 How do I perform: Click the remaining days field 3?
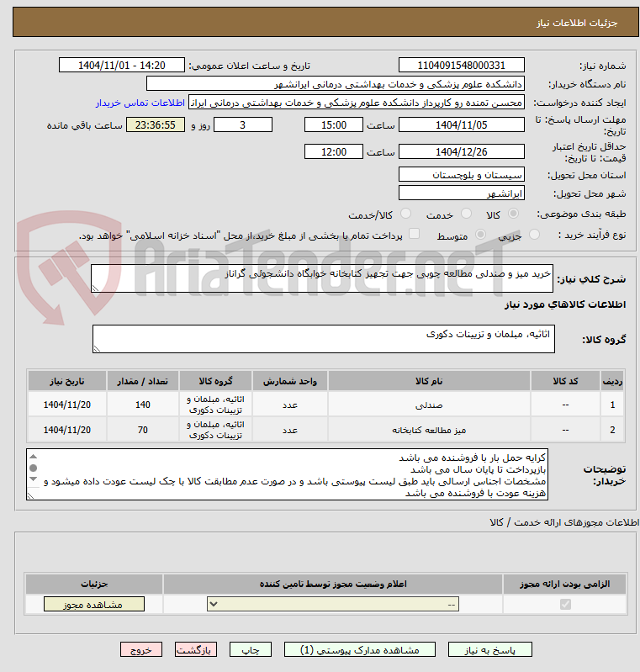242,124
